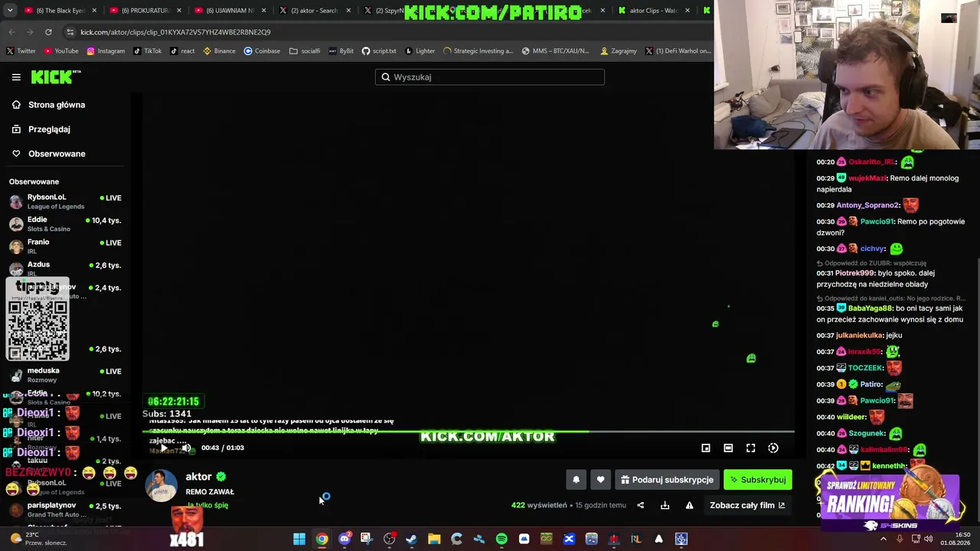This screenshot has width=980, height=551.
Task: Open Strona główna in the sidebar
Action: tap(65, 105)
